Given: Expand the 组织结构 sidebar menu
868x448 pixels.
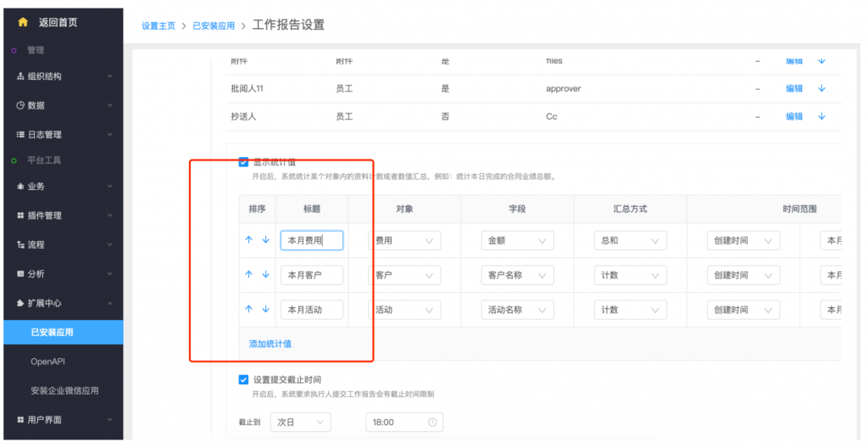Looking at the screenshot, I should 61,76.
